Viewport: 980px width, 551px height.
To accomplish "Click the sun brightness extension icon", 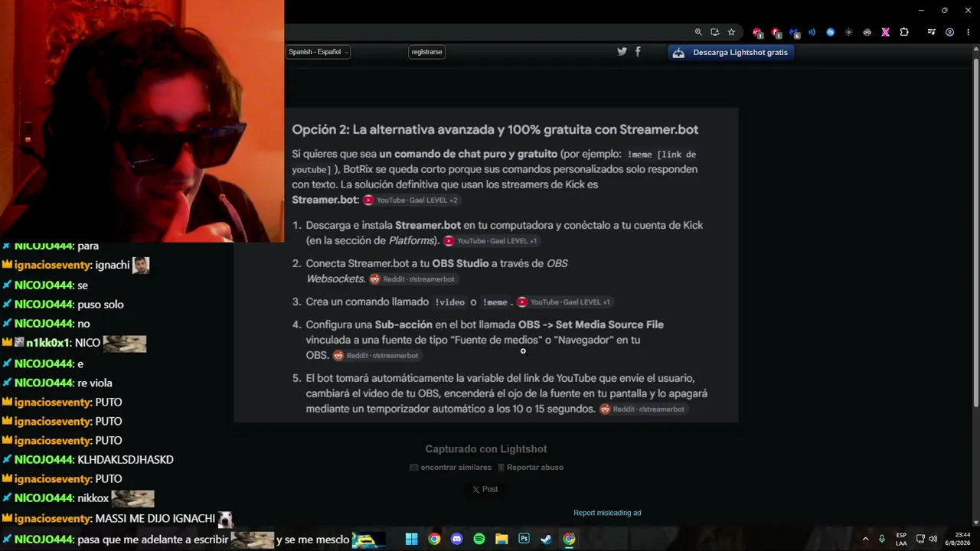I will [848, 32].
